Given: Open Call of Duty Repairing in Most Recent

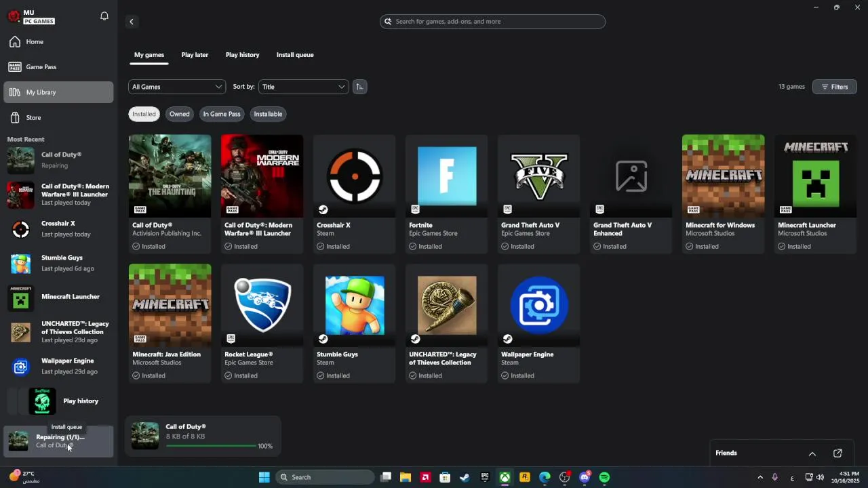Looking at the screenshot, I should pos(58,160).
